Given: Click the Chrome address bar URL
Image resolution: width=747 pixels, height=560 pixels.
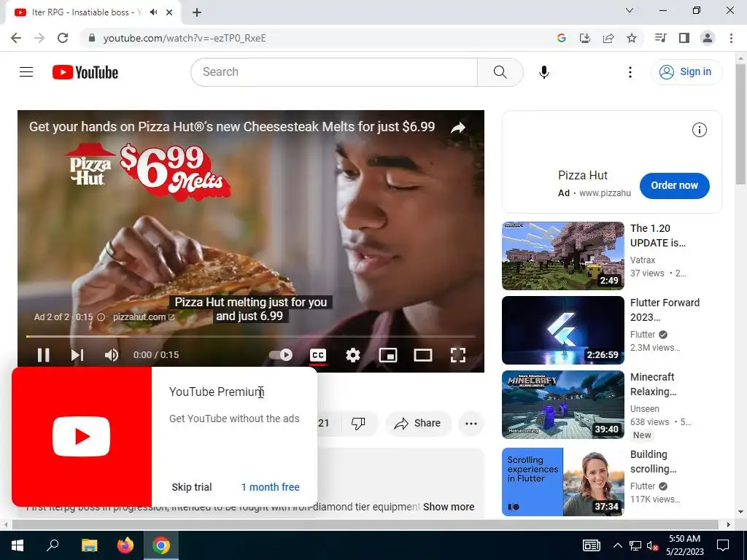Looking at the screenshot, I should point(185,38).
